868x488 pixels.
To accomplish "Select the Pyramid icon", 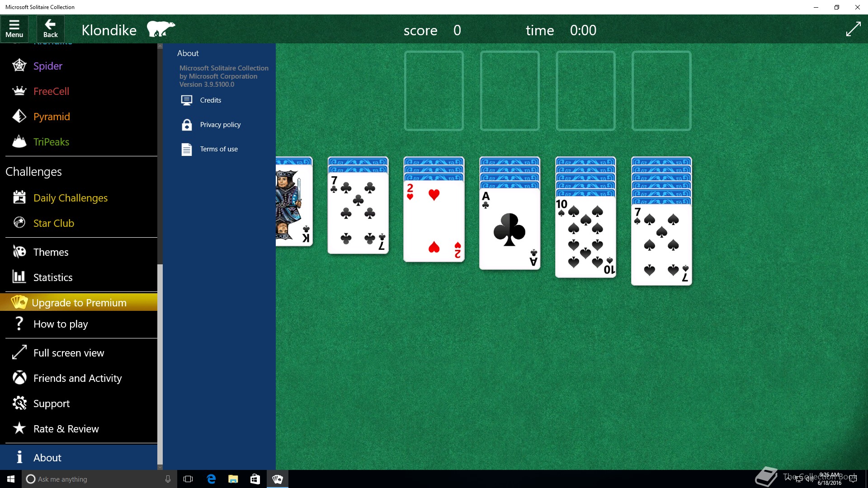I will [19, 116].
